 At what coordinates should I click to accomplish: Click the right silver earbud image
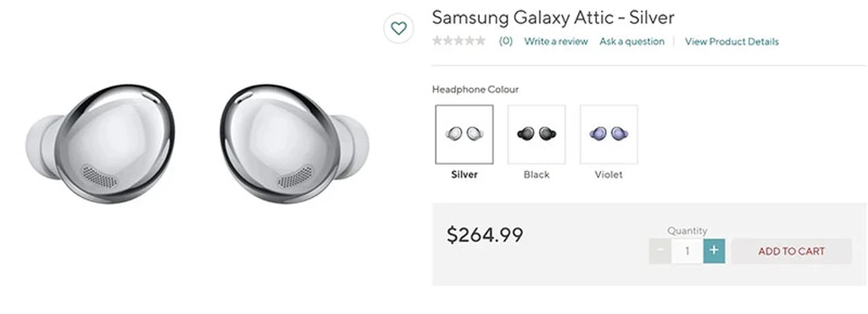click(x=294, y=143)
